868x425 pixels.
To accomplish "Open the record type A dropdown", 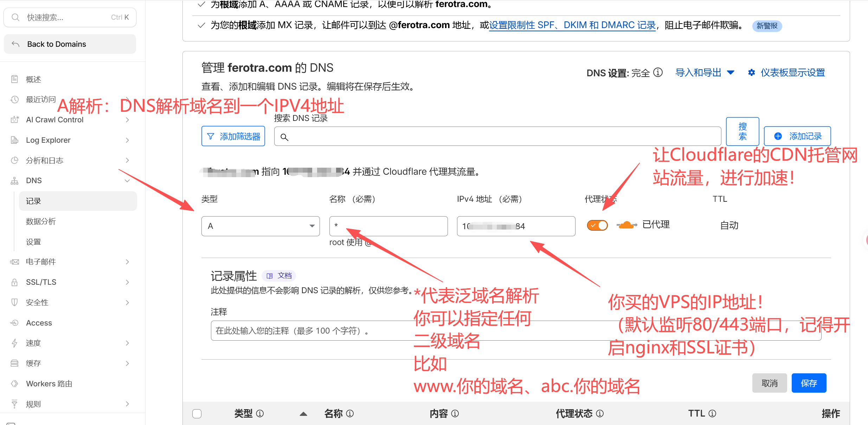I will pos(261,226).
